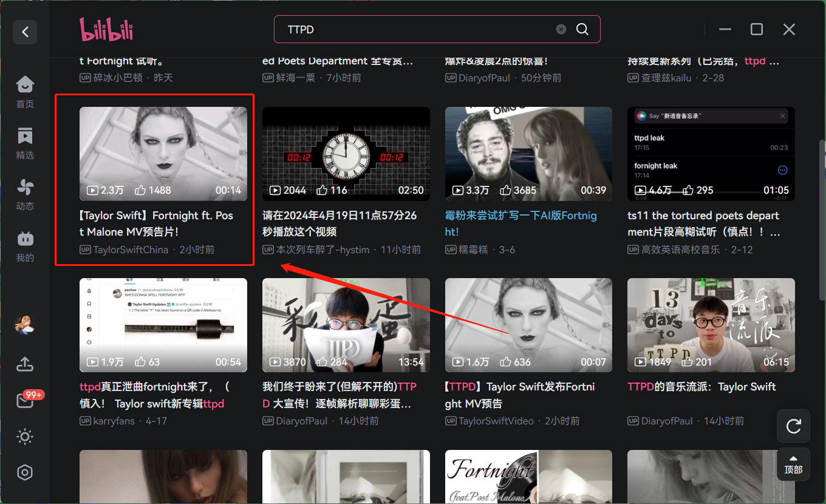Open 我的 from the sidebar

pos(25,246)
